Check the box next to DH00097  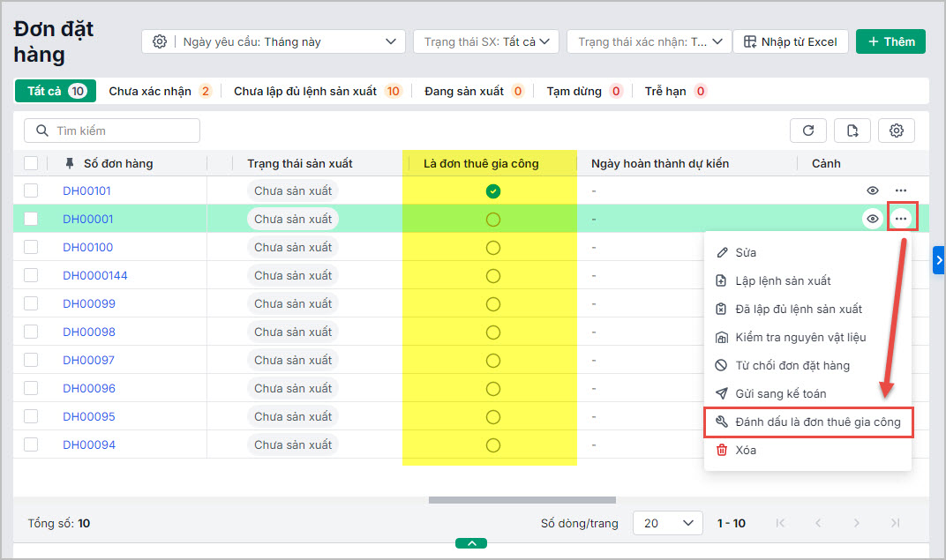click(x=32, y=360)
